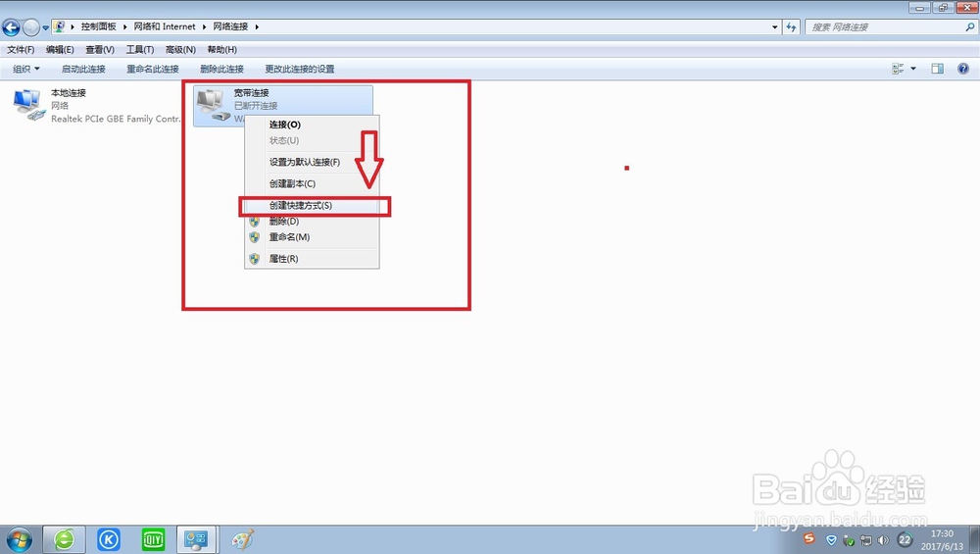Screen dimensions: 980x554
Task: Choose 连接(O) from the context menu
Action: [x=312, y=125]
